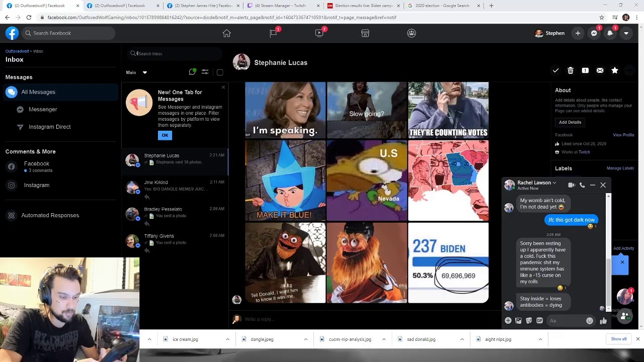Attach a photo in Rachel's chat
This screenshot has width=644, height=362.
(519, 321)
